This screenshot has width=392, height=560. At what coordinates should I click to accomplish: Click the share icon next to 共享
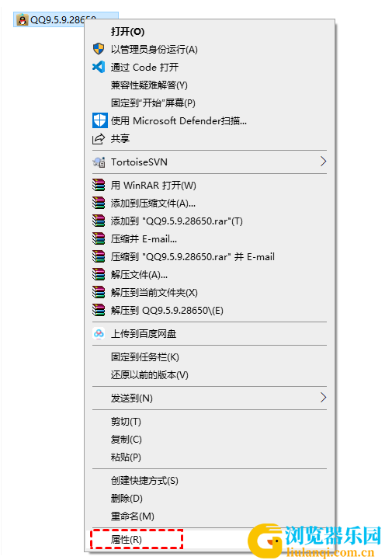(99, 138)
